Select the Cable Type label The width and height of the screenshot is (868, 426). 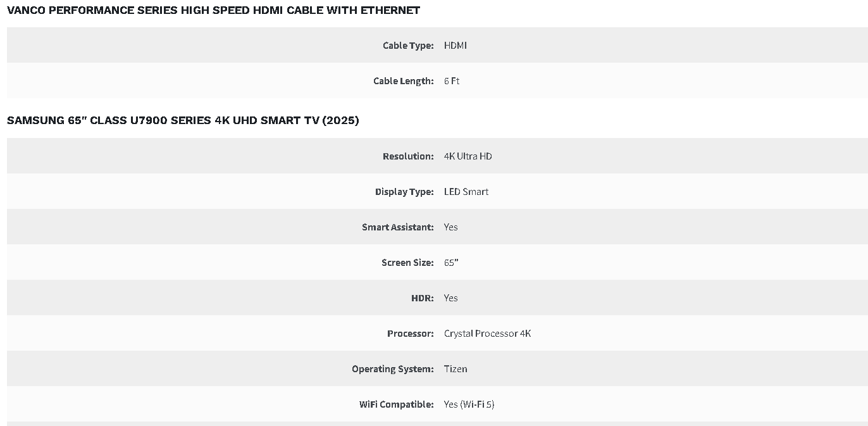pos(408,46)
